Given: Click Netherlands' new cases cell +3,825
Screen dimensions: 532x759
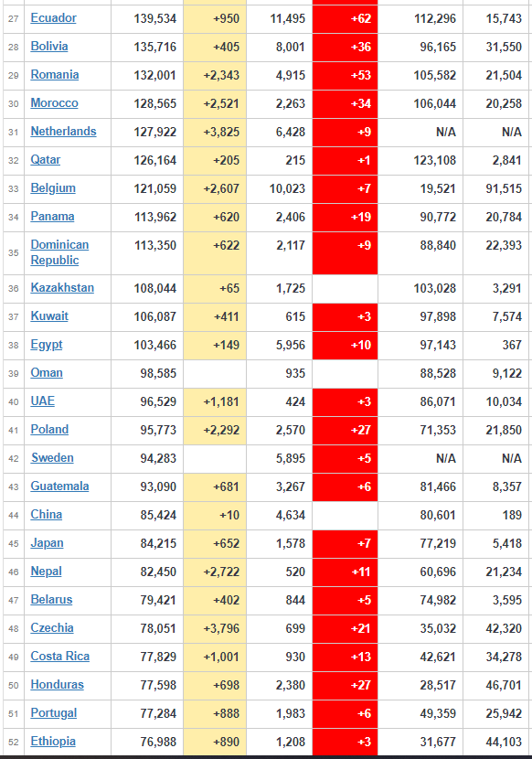Looking at the screenshot, I should [x=215, y=133].
